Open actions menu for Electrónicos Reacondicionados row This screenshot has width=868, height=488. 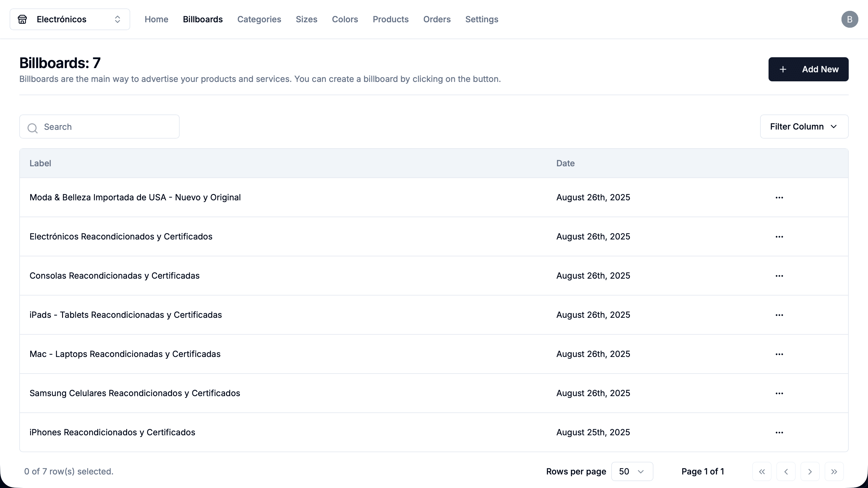pos(779,237)
